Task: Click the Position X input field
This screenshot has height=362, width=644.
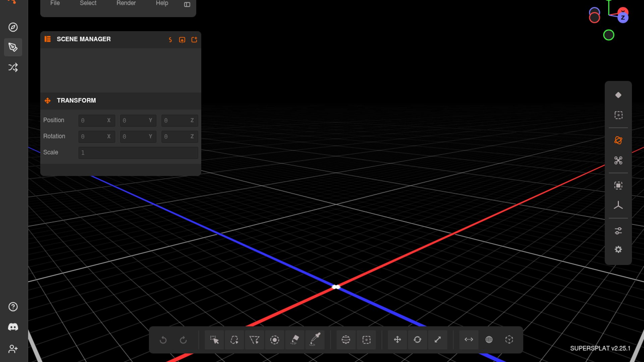Action: pyautogui.click(x=97, y=121)
